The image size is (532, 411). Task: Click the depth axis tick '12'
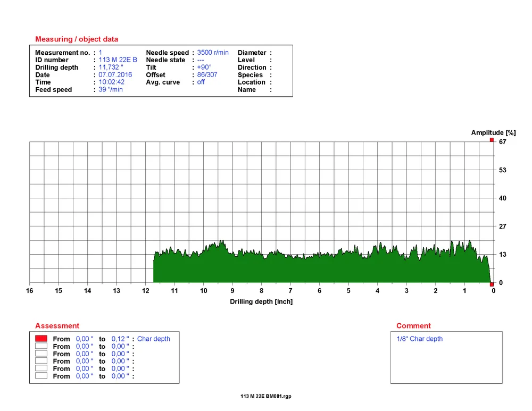click(146, 291)
